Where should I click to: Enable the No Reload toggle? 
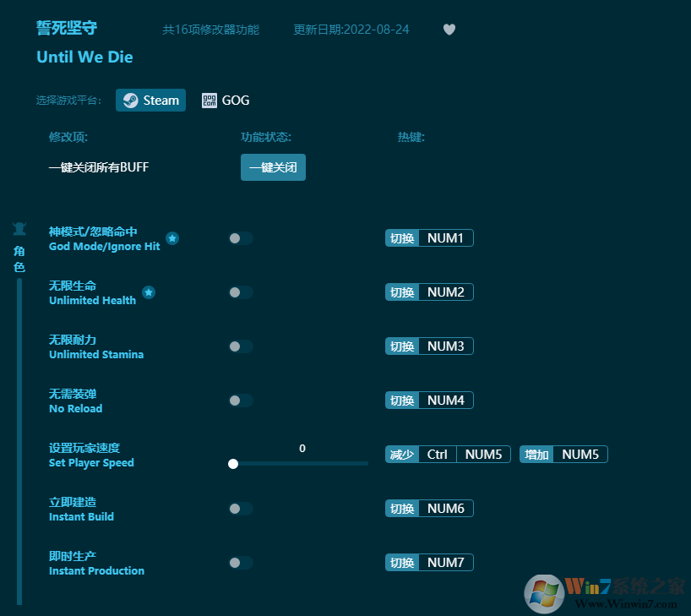click(241, 401)
